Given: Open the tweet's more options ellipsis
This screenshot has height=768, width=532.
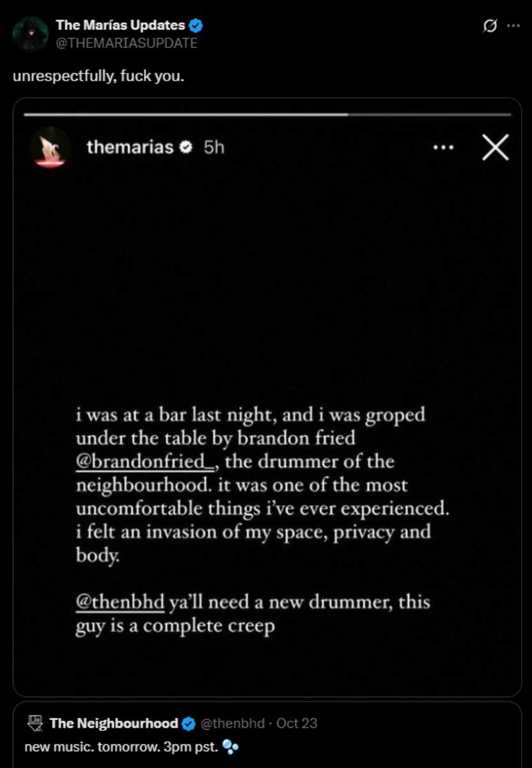Looking at the screenshot, I should (513, 26).
